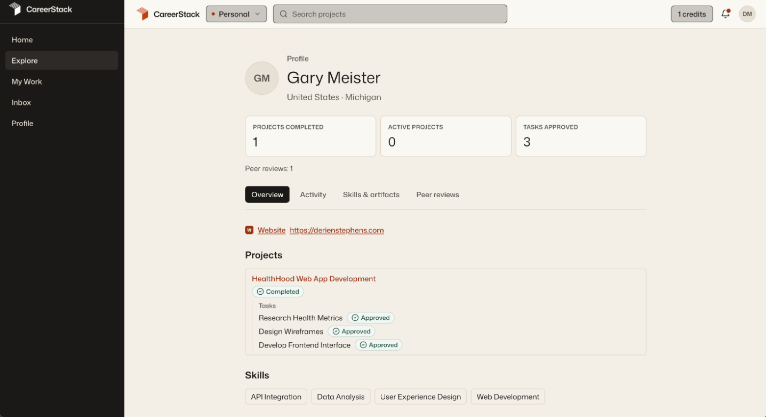The image size is (766, 417).
Task: Click the Data Analysis skill tag
Action: [x=340, y=397]
